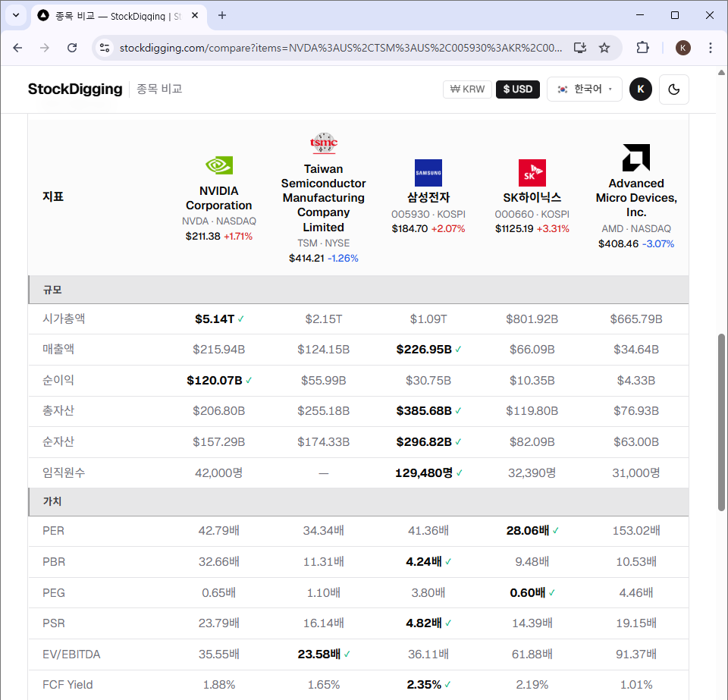The image size is (728, 700).
Task: Click NVIDIA net income $120.07B
Action: (215, 381)
